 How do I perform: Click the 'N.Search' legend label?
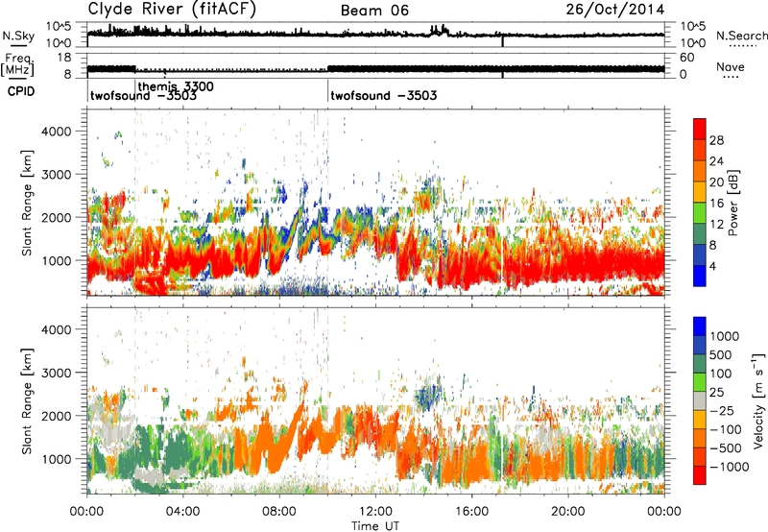pyautogui.click(x=742, y=36)
